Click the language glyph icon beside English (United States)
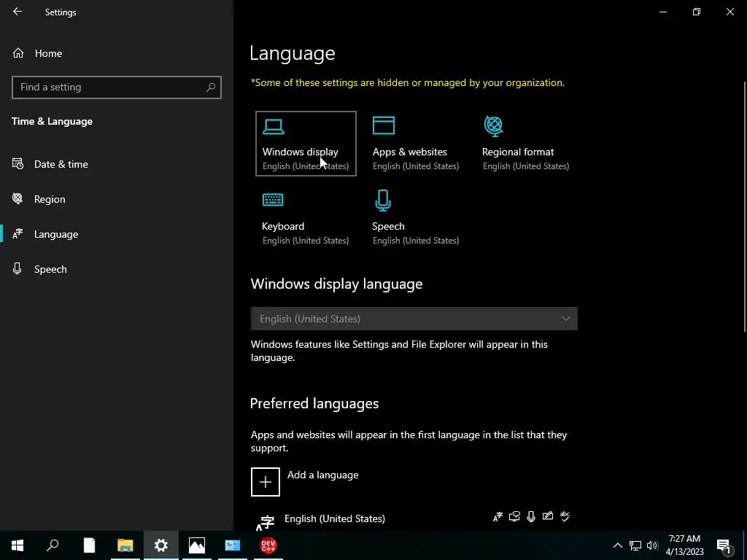The width and height of the screenshot is (747, 560). click(x=265, y=523)
